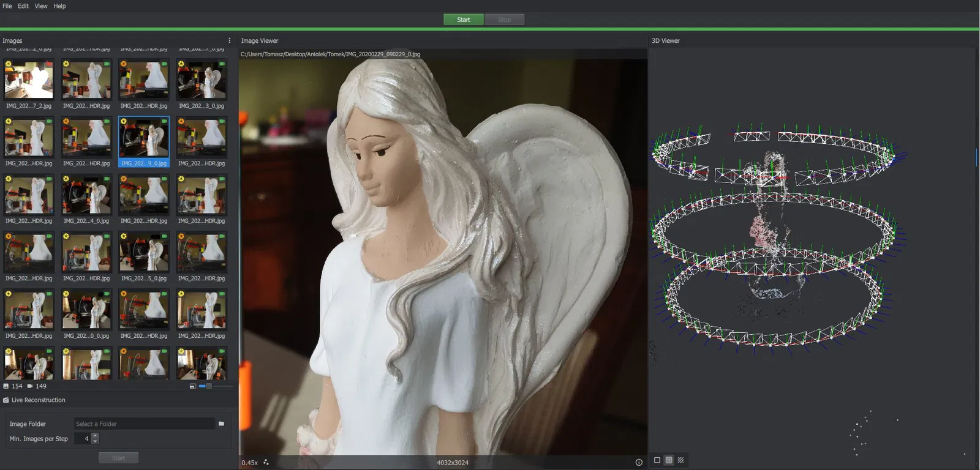980x470 pixels.
Task: Decrease Min. Images per Step value
Action: point(95,441)
